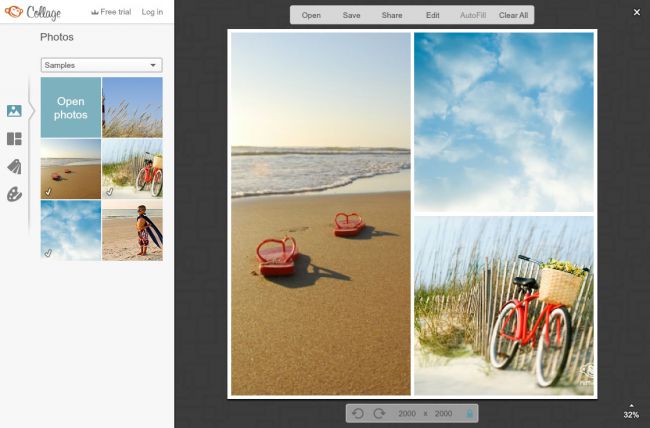Click Share in the top toolbar
The image size is (650, 428).
point(392,16)
